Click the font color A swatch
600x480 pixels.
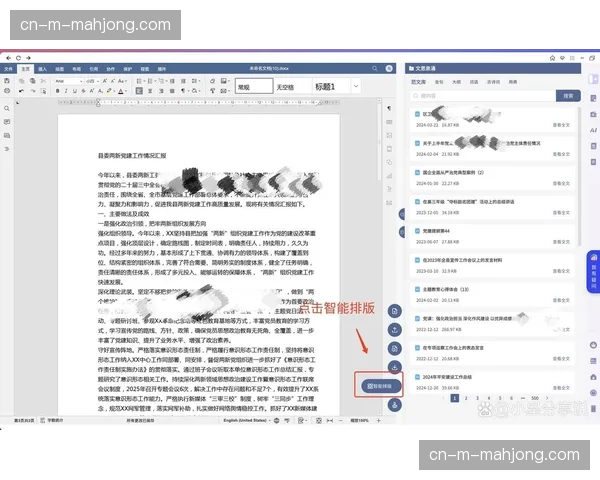pos(121,91)
